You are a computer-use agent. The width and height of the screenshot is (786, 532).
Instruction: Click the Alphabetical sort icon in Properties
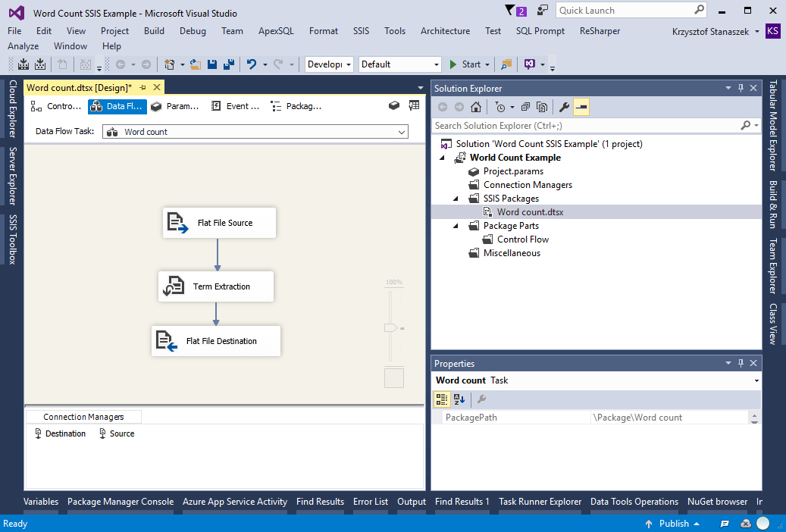click(x=459, y=399)
